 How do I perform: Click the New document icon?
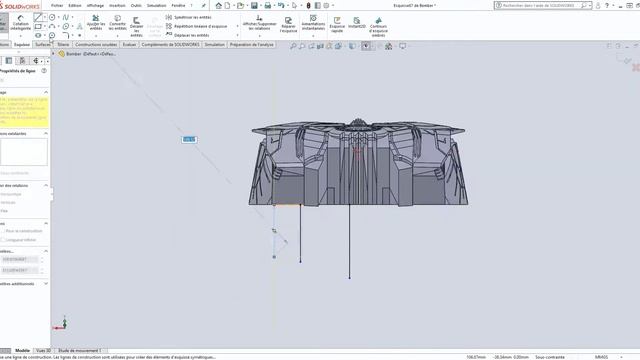227,5
